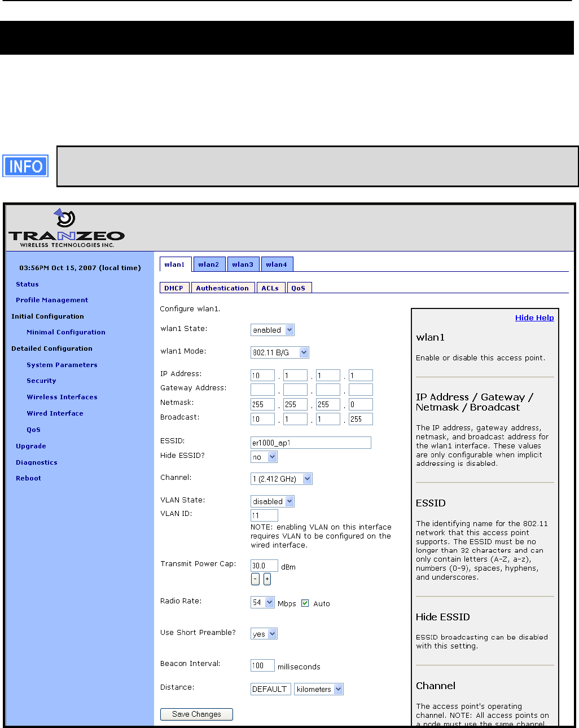Click the local time display text

(80, 268)
